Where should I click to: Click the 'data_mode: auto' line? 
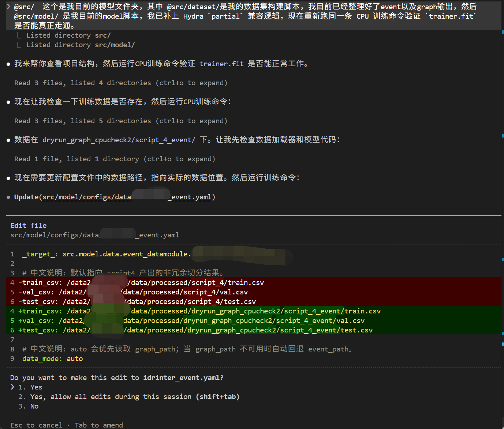pyautogui.click(x=53, y=358)
